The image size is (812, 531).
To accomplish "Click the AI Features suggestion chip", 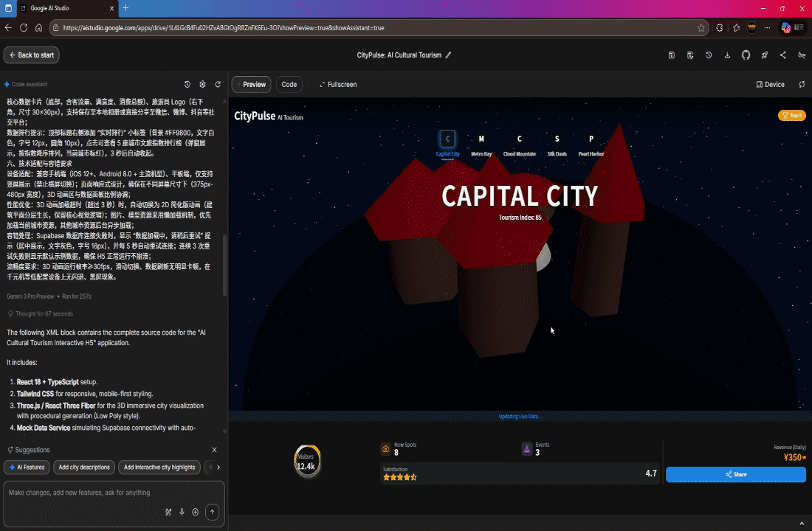I will click(27, 467).
